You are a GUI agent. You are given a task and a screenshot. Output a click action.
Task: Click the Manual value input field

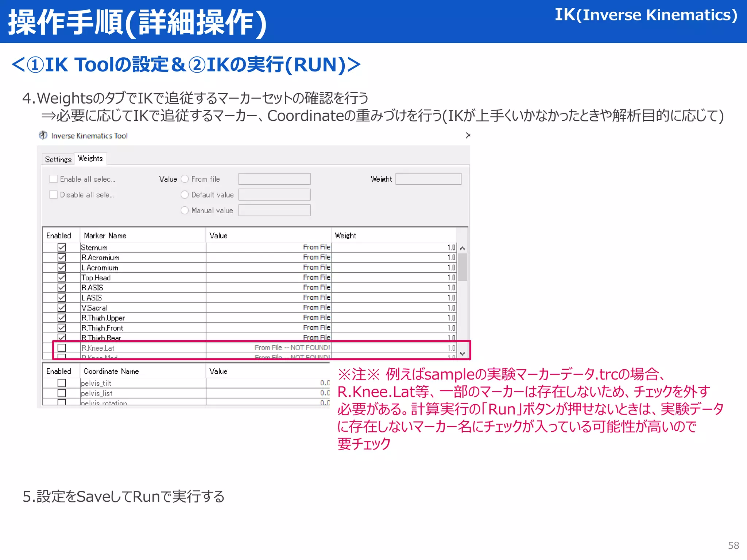(x=274, y=210)
